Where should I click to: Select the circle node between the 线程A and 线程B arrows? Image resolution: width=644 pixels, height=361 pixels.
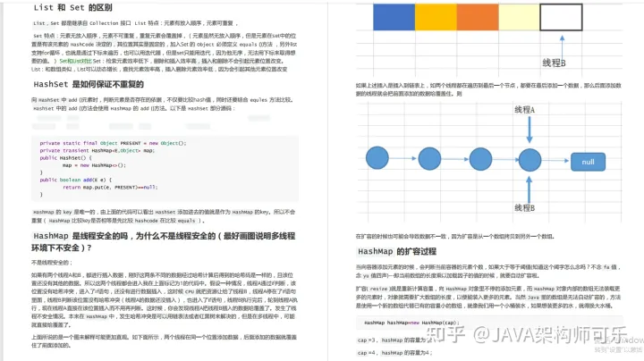coord(530,160)
